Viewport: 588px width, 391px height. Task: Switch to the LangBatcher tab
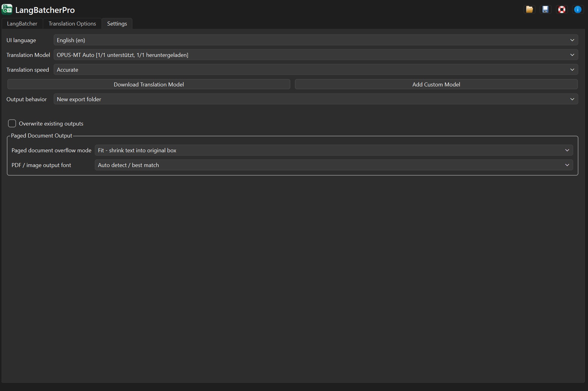click(x=22, y=24)
